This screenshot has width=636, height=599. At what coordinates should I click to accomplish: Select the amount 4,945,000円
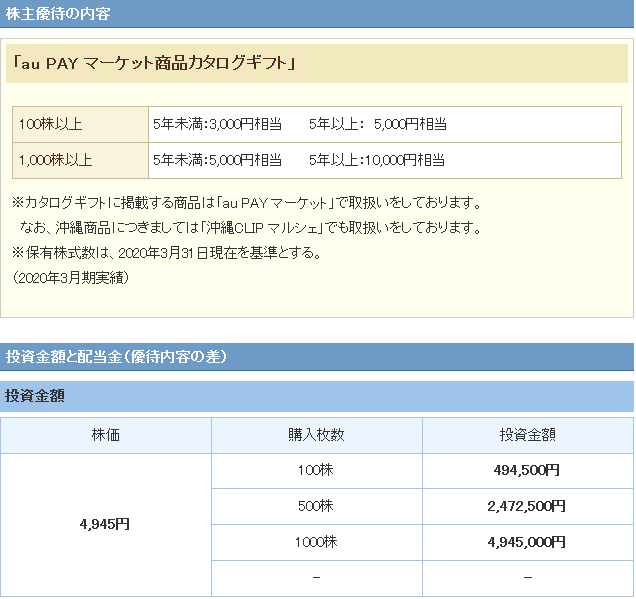tap(527, 542)
